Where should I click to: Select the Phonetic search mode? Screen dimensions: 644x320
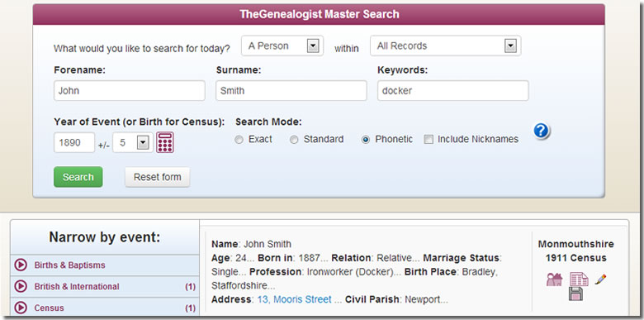point(365,140)
